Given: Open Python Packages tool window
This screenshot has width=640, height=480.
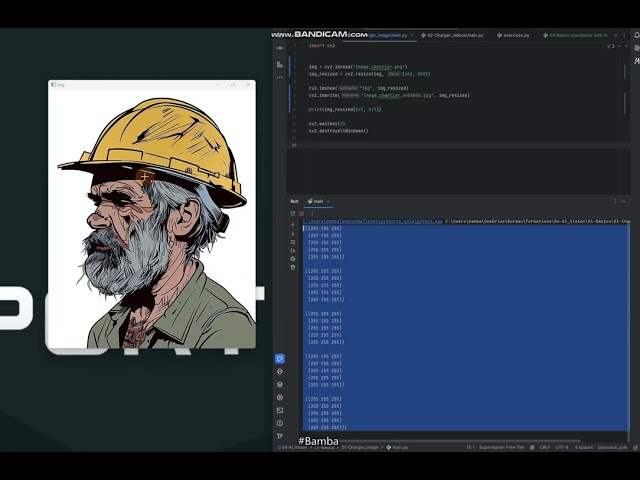Looking at the screenshot, I should click(280, 384).
